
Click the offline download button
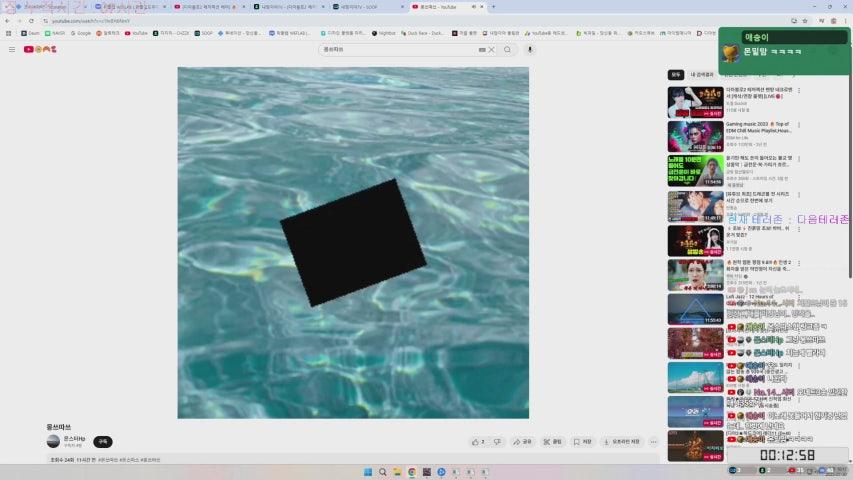coord(622,442)
